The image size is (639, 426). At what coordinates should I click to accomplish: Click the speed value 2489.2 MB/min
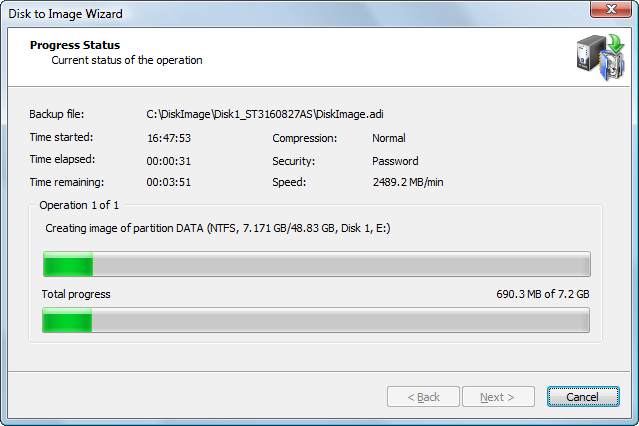point(412,183)
